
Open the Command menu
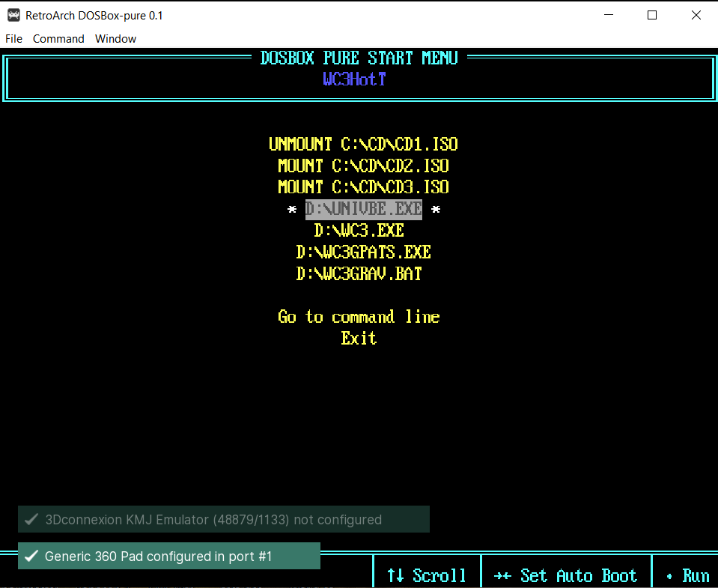(x=58, y=38)
